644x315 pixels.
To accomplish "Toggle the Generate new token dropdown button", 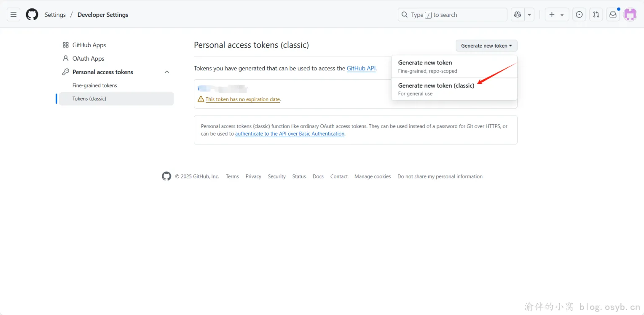I will pos(486,46).
